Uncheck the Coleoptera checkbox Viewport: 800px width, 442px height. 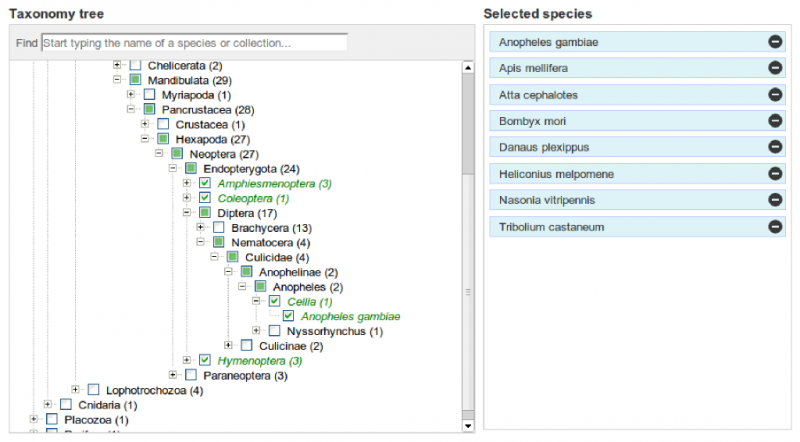[205, 198]
